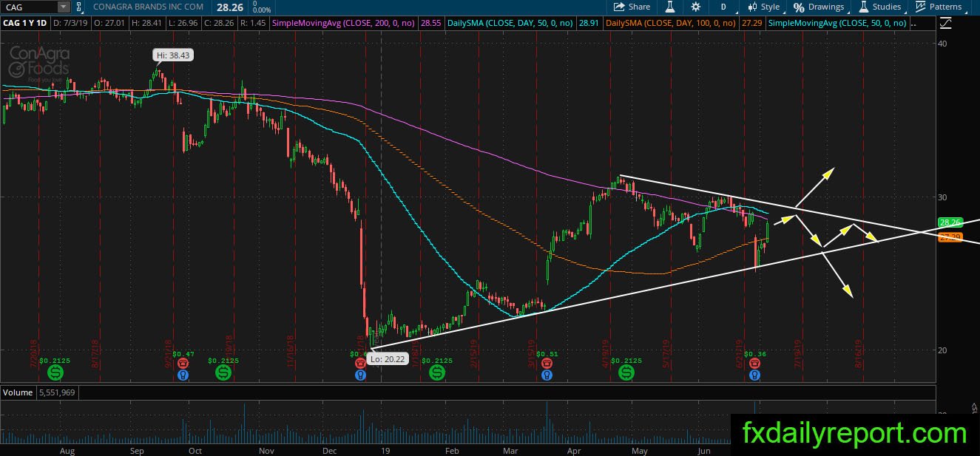
Task: Click the orange 27.29 price axis marker
Action: tap(949, 237)
